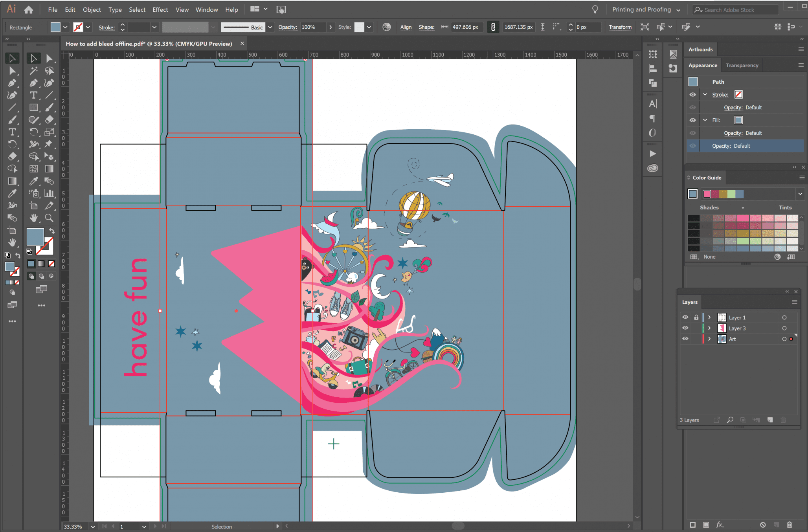The height and width of the screenshot is (532, 808).
Task: Open the Effect menu
Action: tap(160, 9)
